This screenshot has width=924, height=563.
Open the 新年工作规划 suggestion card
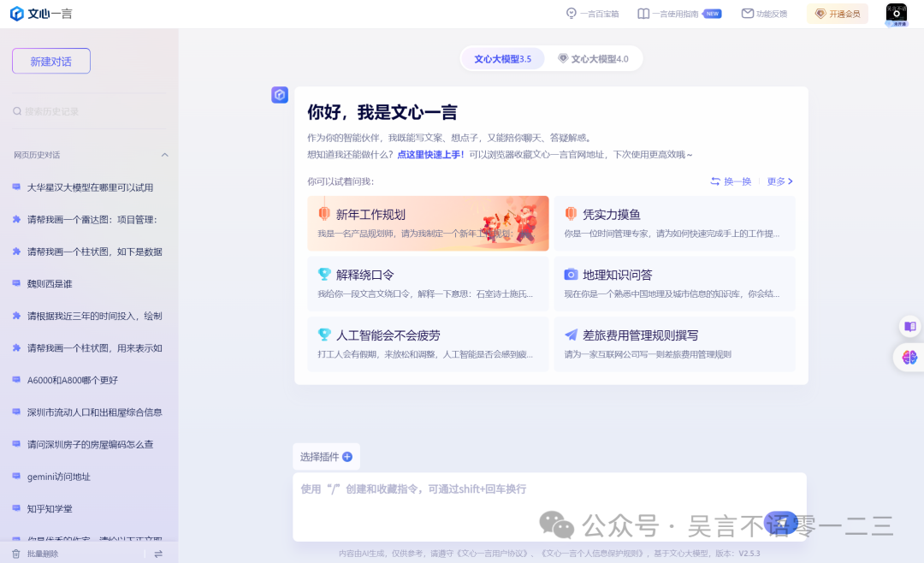pos(428,223)
